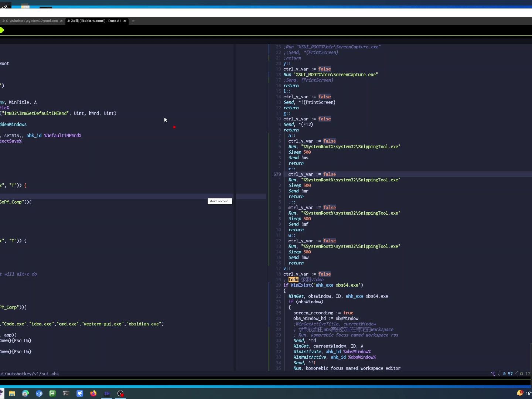Click the yellow-green prompt indicator dot
Viewport: 532px width, 399px height.
[1, 30]
